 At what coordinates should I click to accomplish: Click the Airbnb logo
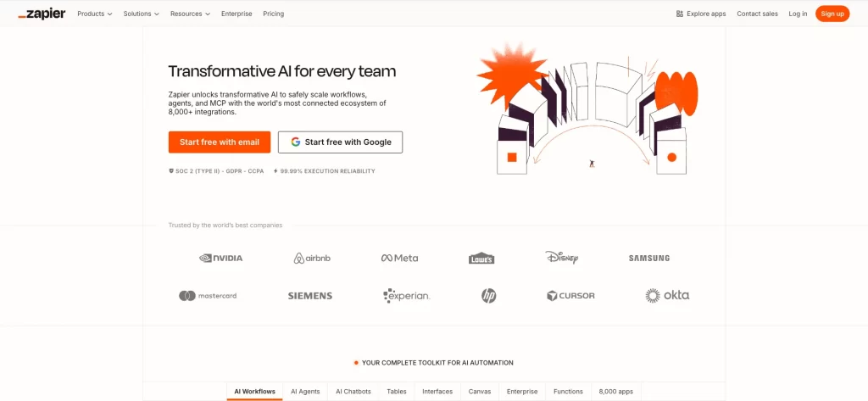[312, 258]
